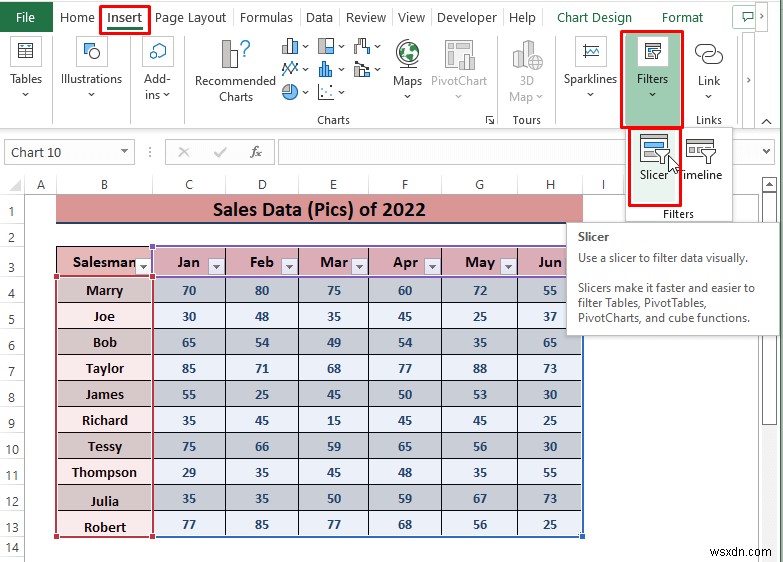The height and width of the screenshot is (562, 783).
Task: Switch to the Review tab
Action: tap(366, 17)
